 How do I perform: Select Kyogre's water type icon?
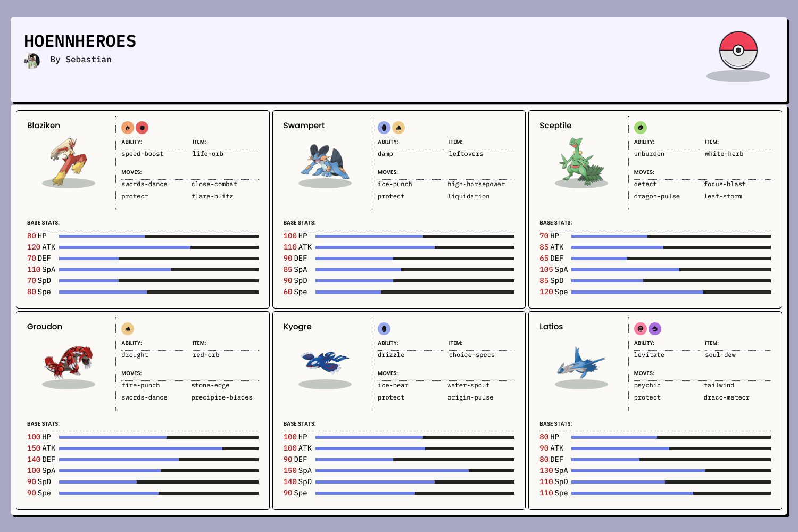[x=384, y=329]
